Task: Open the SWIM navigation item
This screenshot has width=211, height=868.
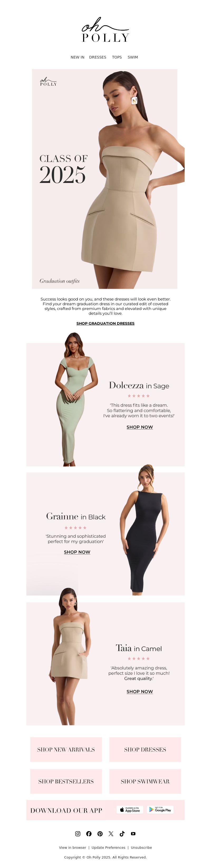Action: tap(133, 57)
